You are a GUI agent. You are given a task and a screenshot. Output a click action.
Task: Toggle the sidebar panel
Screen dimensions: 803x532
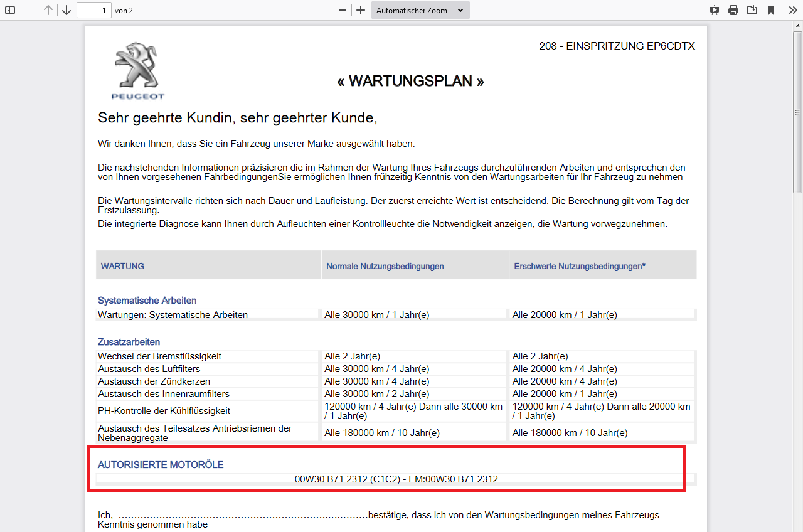(10, 10)
